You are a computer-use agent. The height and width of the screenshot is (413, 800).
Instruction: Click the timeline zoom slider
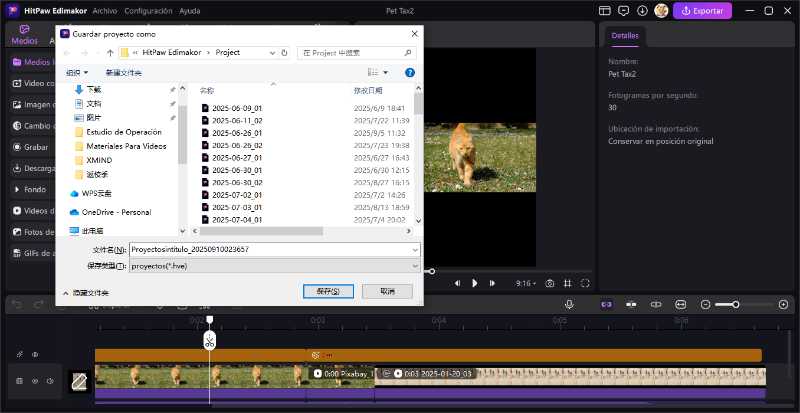tap(735, 304)
